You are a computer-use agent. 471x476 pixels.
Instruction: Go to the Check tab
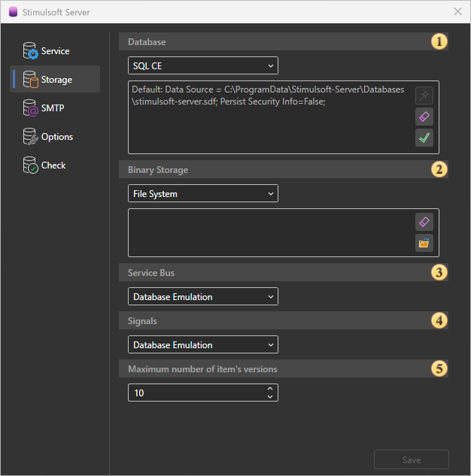[x=53, y=165]
